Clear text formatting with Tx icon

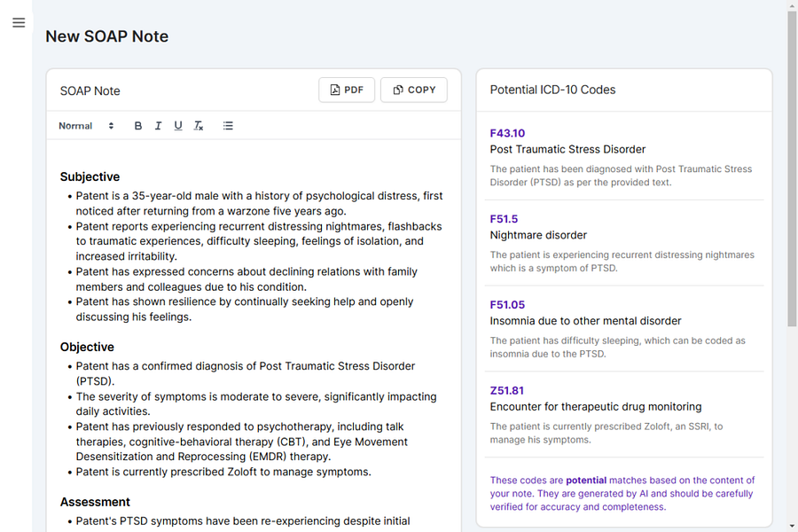point(199,126)
